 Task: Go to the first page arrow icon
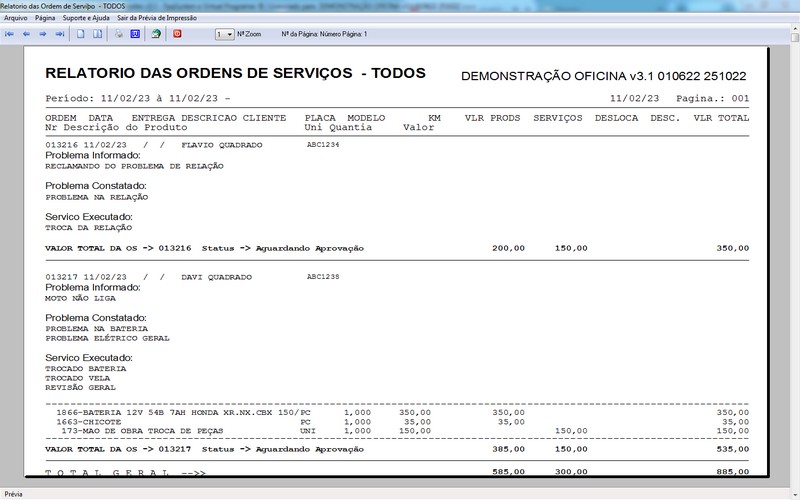9,34
